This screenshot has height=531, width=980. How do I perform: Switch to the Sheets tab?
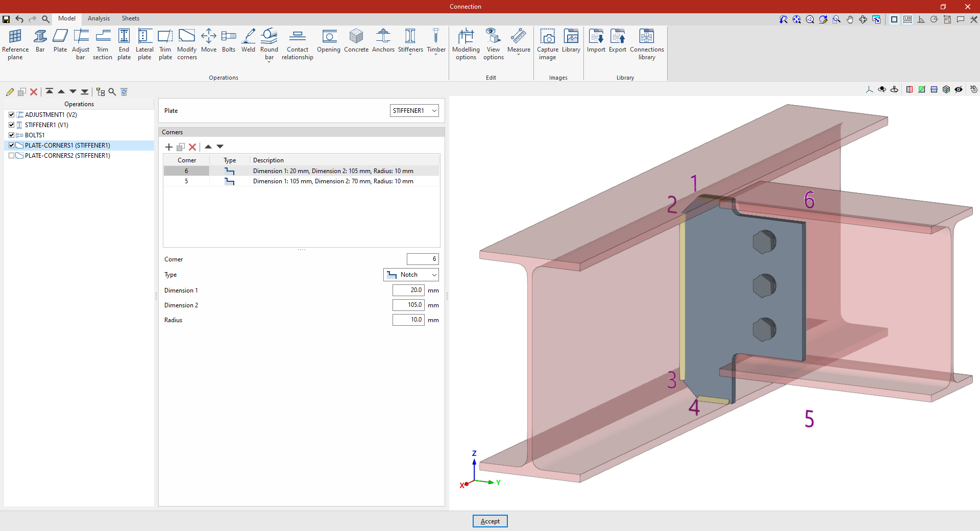130,18
